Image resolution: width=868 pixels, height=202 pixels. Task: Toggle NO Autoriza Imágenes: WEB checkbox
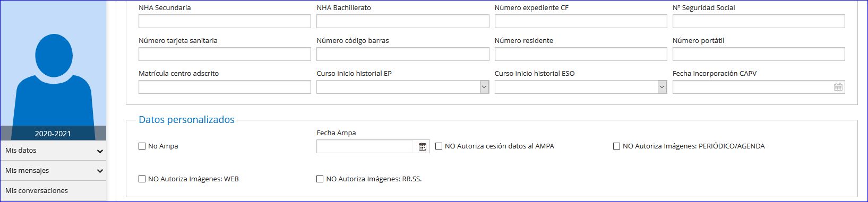coord(142,179)
